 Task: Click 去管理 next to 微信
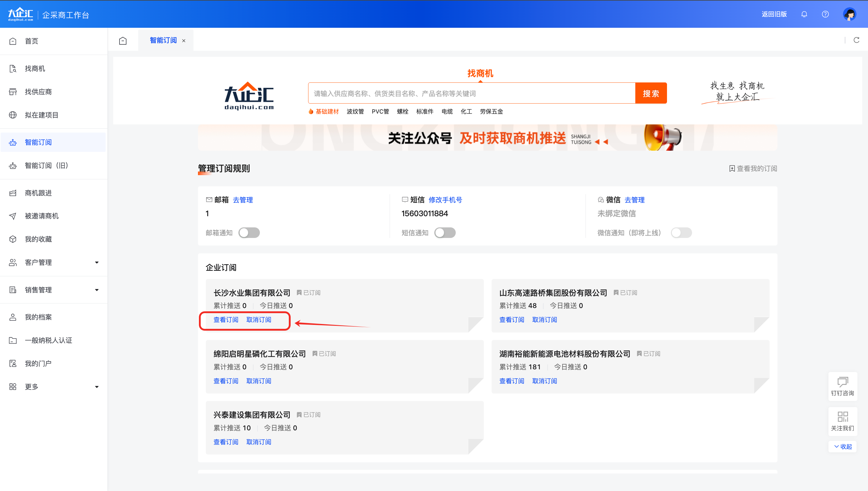(x=634, y=200)
